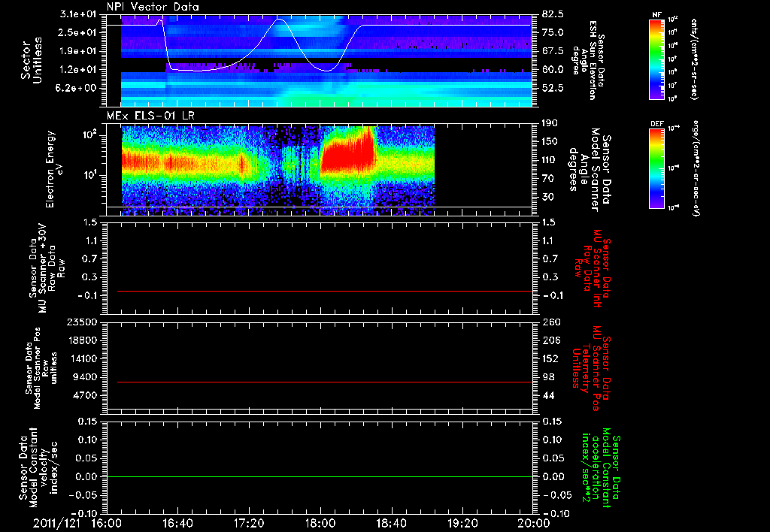Click the 9400 scanner position tick label
Screen dimensions: 770x532
tap(85, 377)
